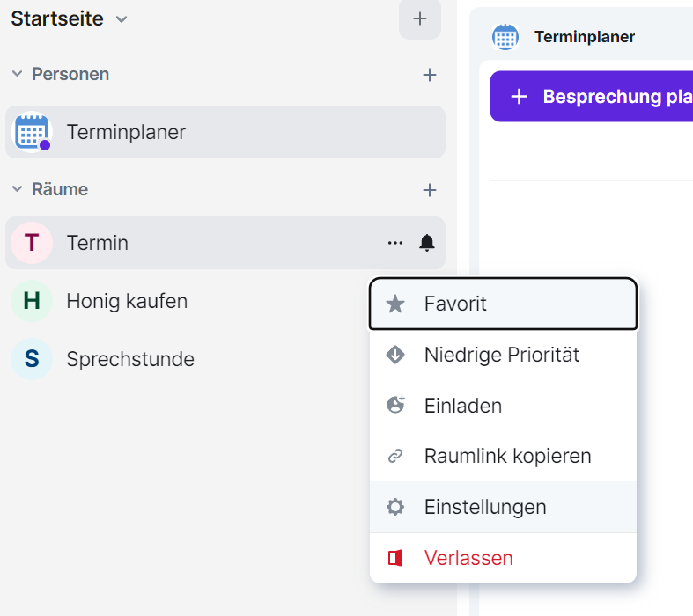Click the H avatar of Honig kaufen
The height and width of the screenshot is (616, 693).
pos(32,301)
